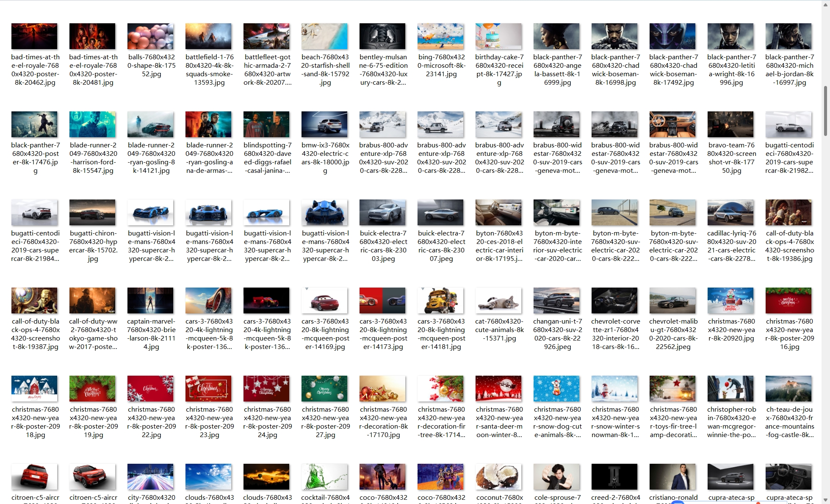Select the beach starfish-shell-sand image
The width and height of the screenshot is (830, 504).
pyautogui.click(x=324, y=36)
